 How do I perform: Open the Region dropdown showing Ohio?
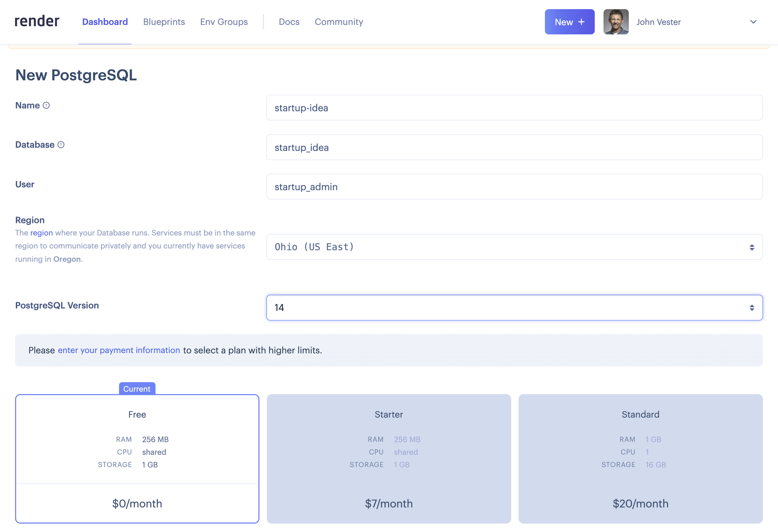click(x=514, y=247)
